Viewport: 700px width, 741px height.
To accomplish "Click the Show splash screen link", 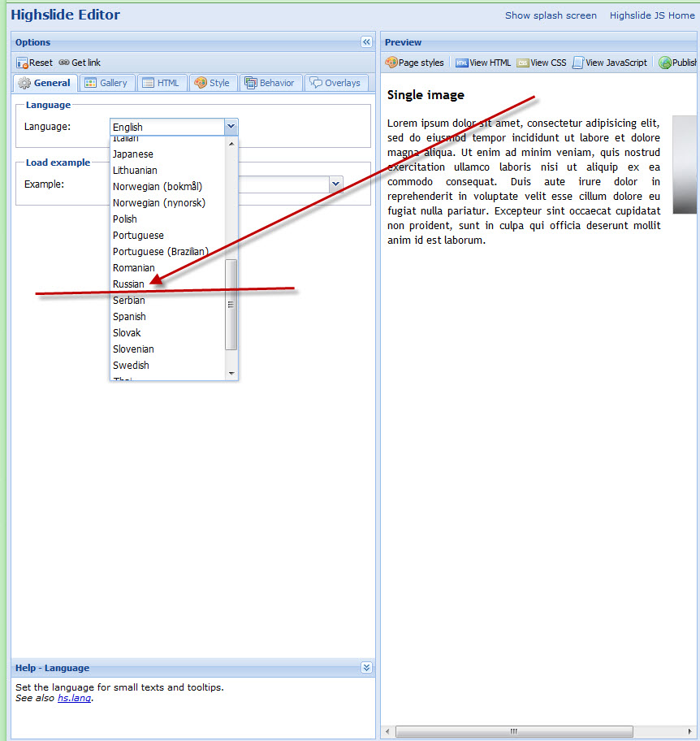I will (551, 15).
